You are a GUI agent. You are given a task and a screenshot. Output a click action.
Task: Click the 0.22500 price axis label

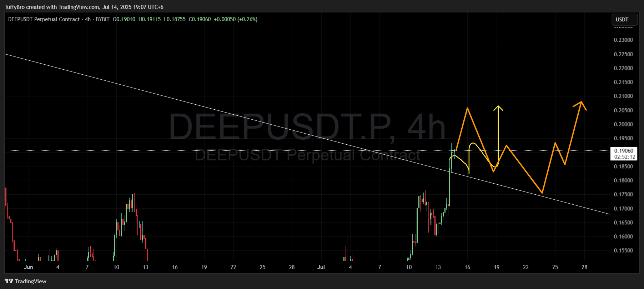click(623, 54)
